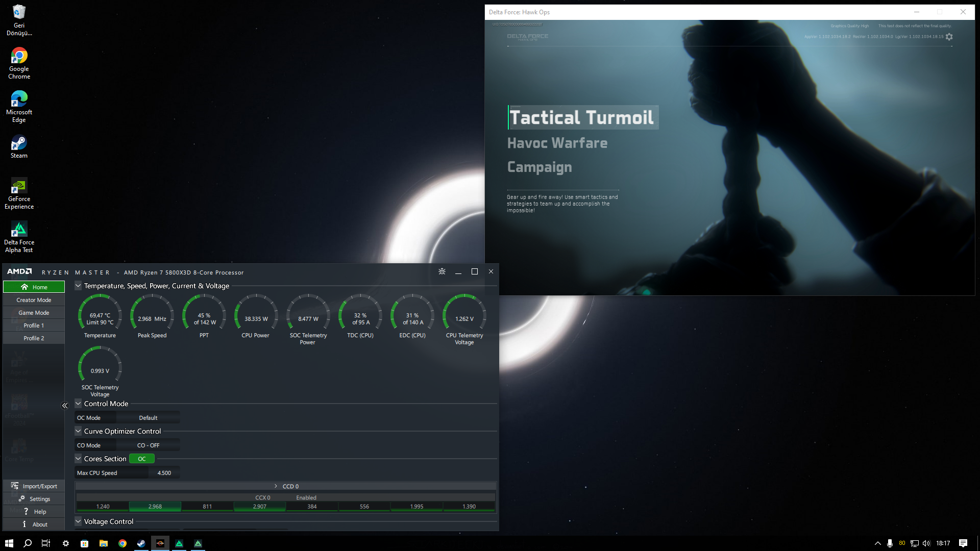Open Import/Export in Ryzen Master sidebar

34,486
